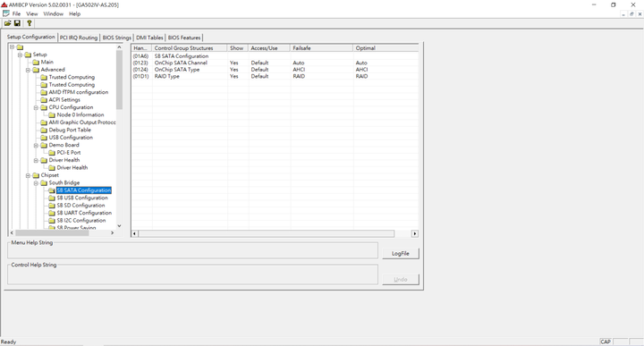Image resolution: width=644 pixels, height=346 pixels.
Task: Select AMI Graphic Output Protocol tree item
Action: [x=82, y=122]
